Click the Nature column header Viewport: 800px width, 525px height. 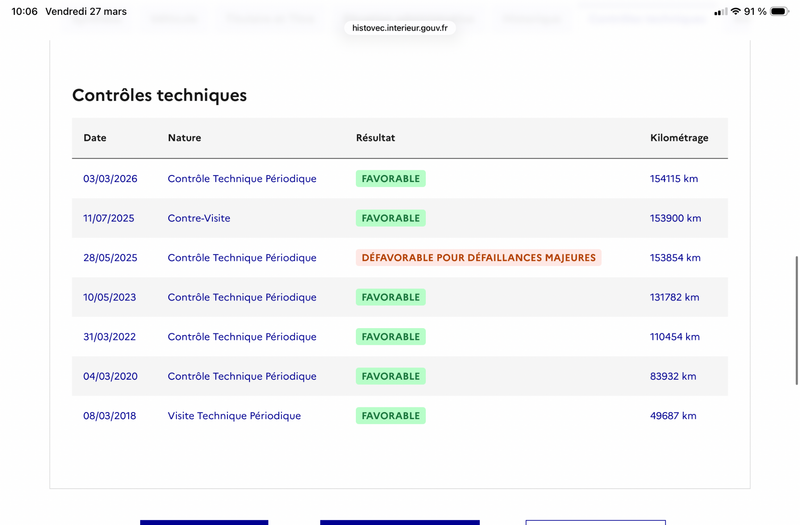184,138
